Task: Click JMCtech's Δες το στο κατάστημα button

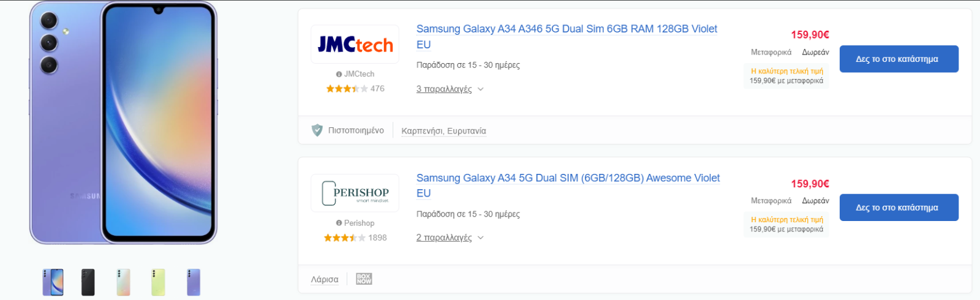Action: (899, 59)
